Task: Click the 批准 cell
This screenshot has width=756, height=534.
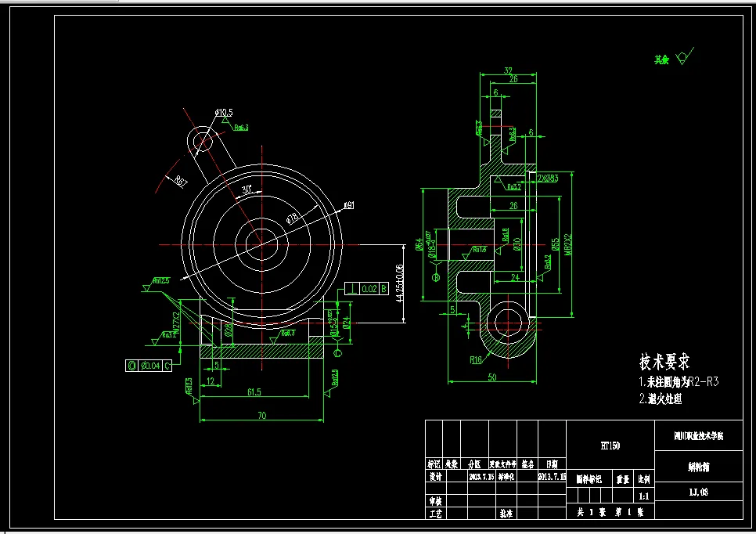Action: tap(506, 514)
